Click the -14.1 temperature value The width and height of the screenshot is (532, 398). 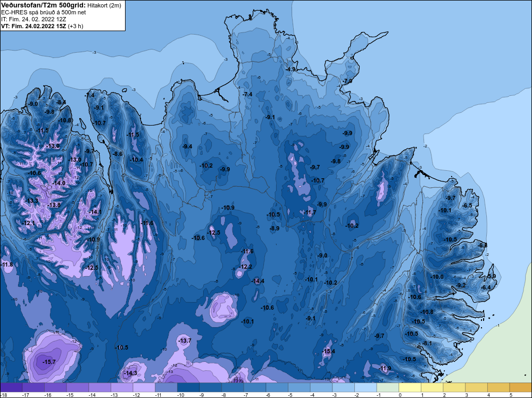click(x=95, y=212)
